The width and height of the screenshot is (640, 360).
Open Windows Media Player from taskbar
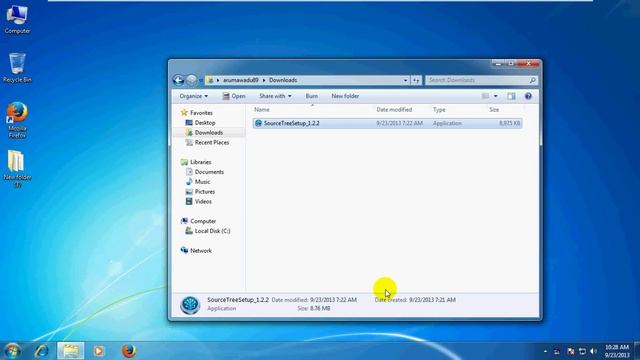[x=98, y=351]
